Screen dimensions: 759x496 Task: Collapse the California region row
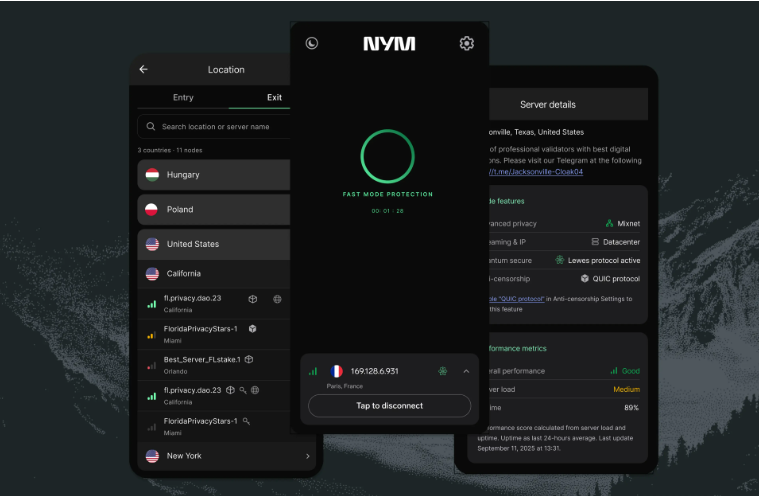pos(214,274)
